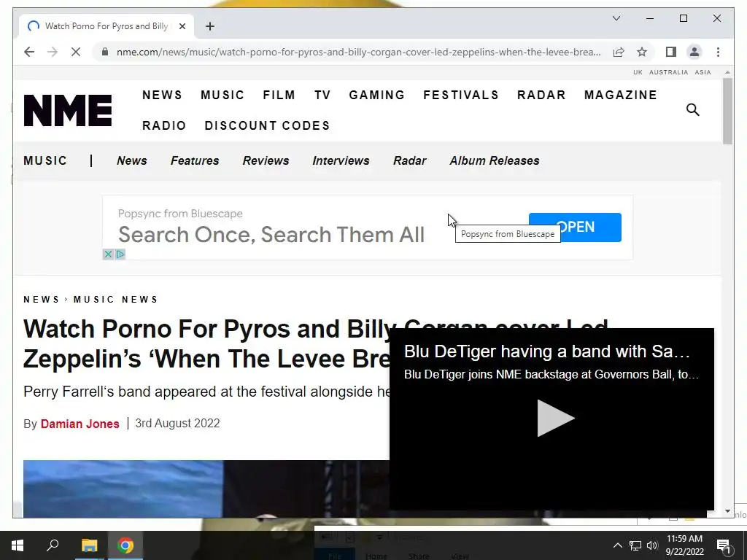Click the Blu DeTiger video title
This screenshot has height=560, width=747.
547,351
